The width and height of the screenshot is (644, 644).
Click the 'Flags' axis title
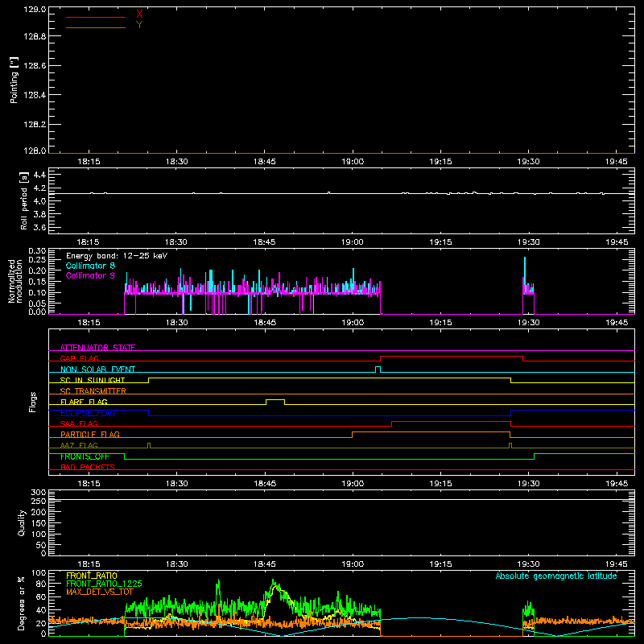click(x=33, y=402)
